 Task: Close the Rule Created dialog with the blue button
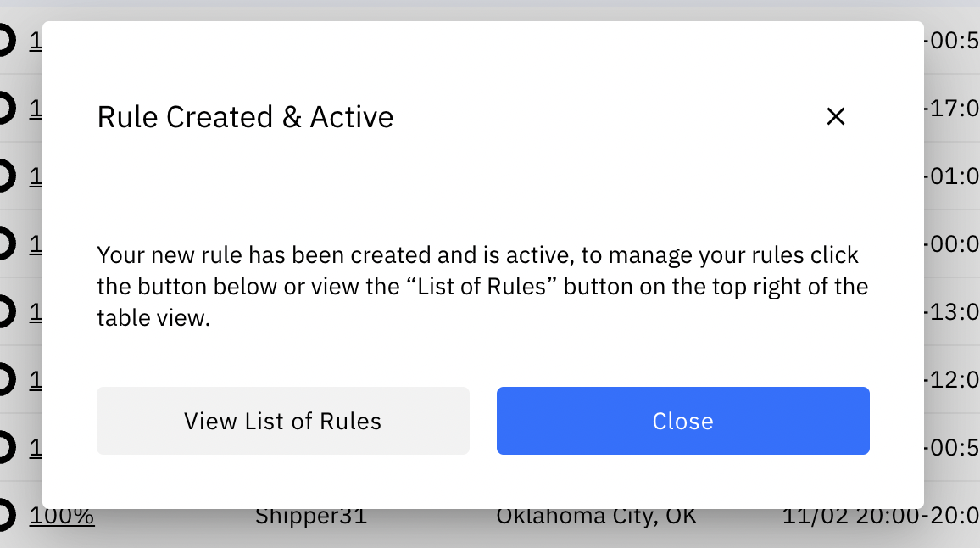[x=682, y=420]
